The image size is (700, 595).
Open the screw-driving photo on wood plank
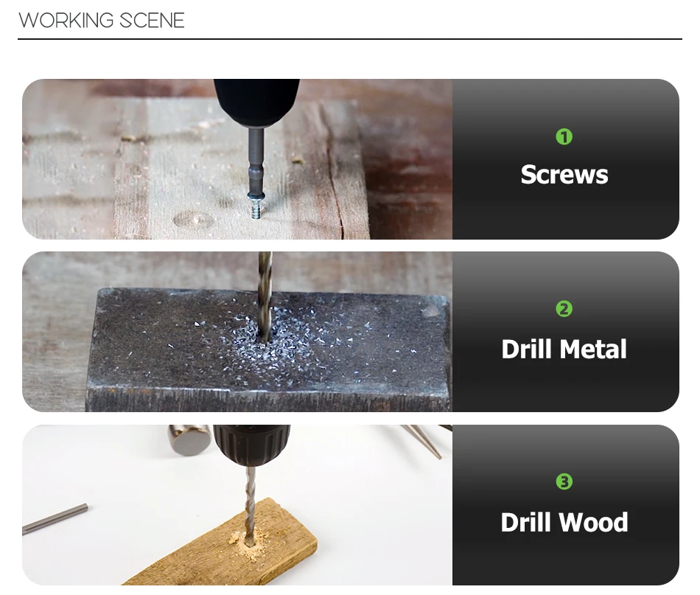(x=237, y=159)
